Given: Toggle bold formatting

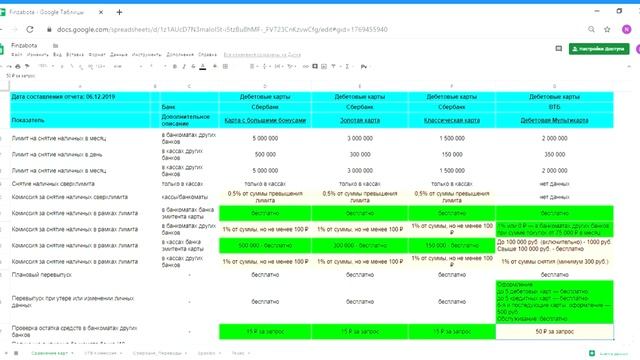Looking at the screenshot, I should (x=175, y=66).
